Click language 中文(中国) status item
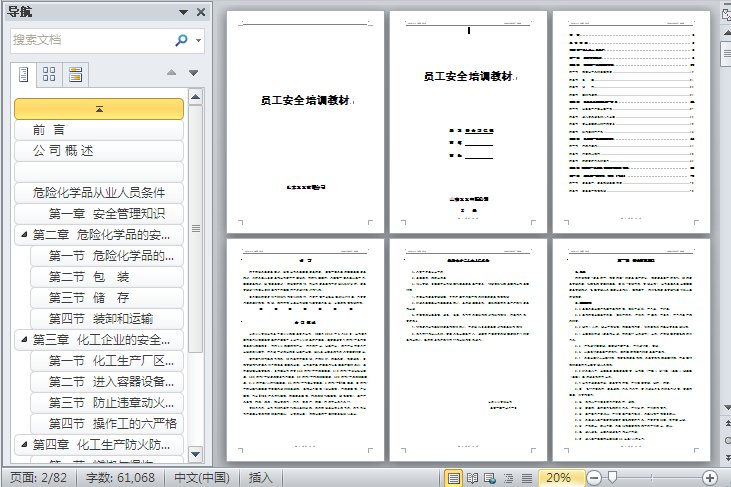 [x=202, y=478]
